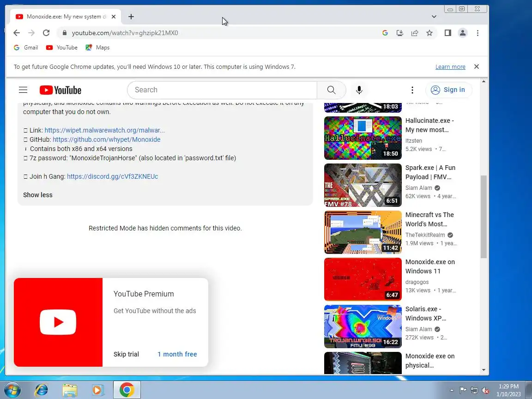Click the browser forward arrow
Image resolution: width=532 pixels, height=399 pixels.
click(x=31, y=33)
